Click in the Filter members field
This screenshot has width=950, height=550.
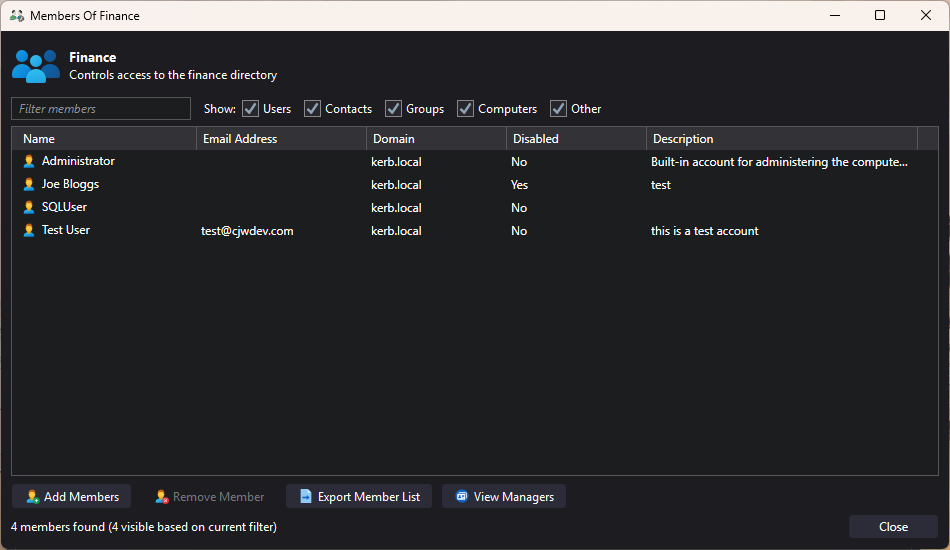click(101, 109)
